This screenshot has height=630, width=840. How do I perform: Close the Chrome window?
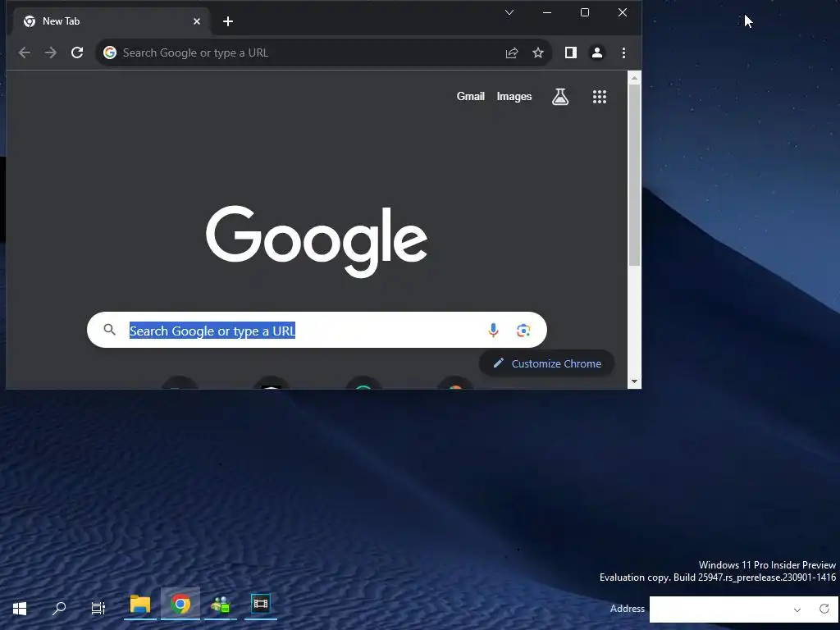point(623,12)
